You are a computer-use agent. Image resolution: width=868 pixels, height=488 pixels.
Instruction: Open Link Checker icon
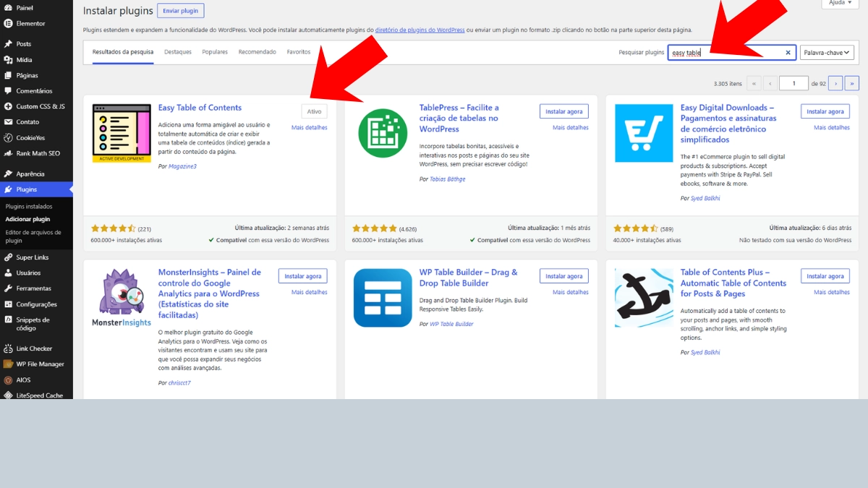[8, 348]
